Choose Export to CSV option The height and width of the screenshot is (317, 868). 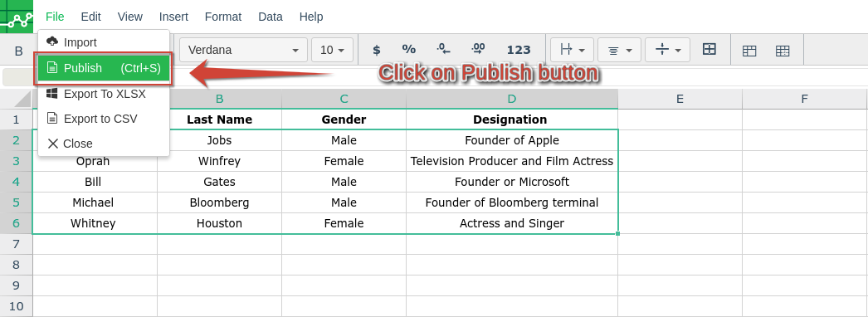pos(104,119)
